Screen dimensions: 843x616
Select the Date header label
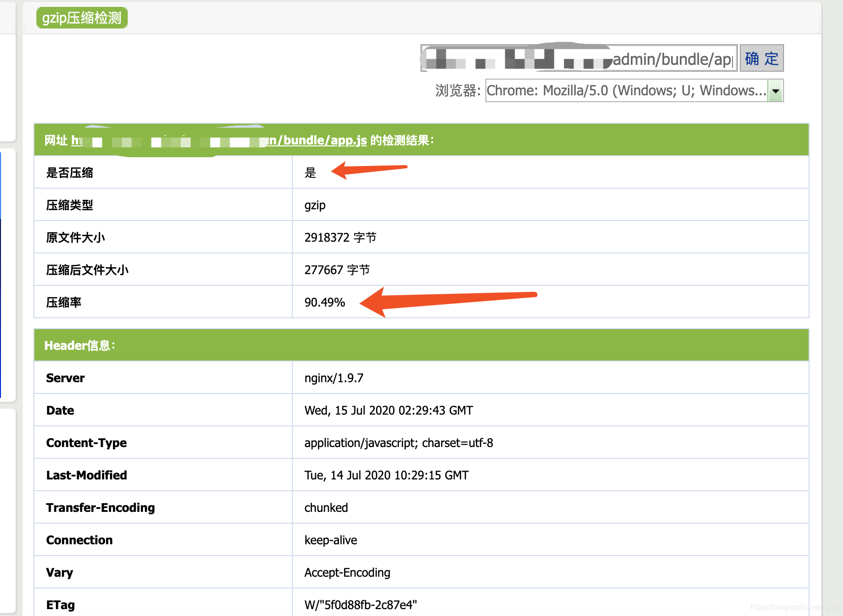click(x=60, y=411)
